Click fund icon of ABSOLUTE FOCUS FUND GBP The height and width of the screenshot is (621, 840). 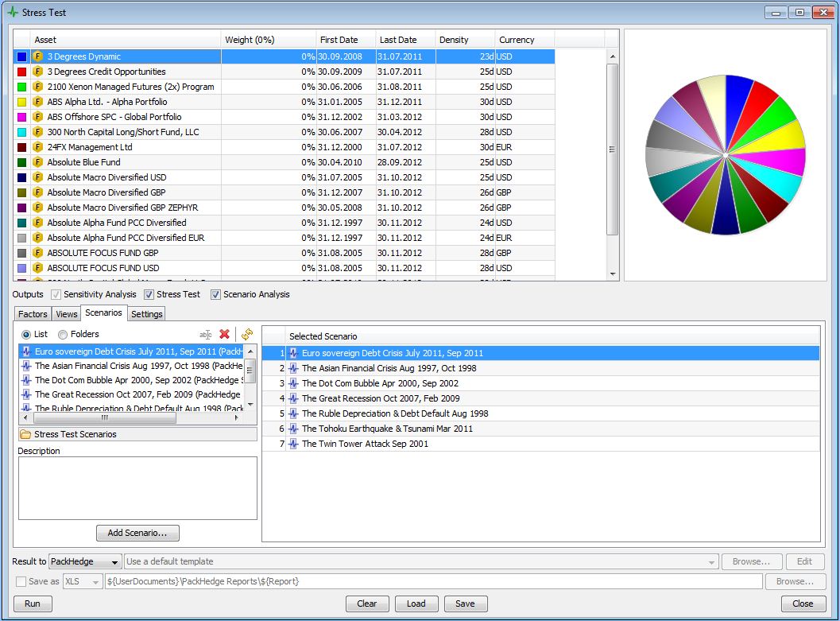[x=37, y=252]
